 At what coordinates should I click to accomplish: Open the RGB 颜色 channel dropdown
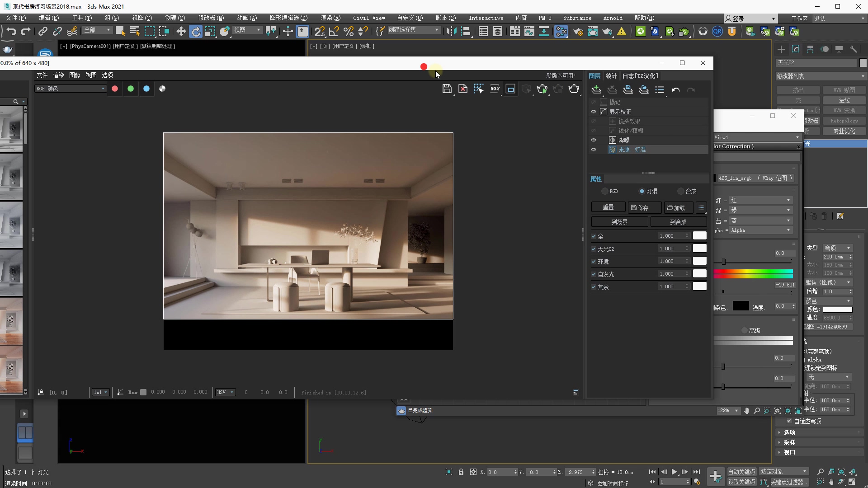pyautogui.click(x=71, y=89)
